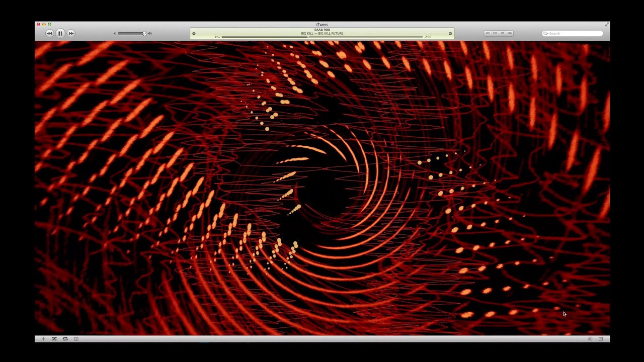Toggle shuffle playback
This screenshot has height=362, width=644.
54,339
